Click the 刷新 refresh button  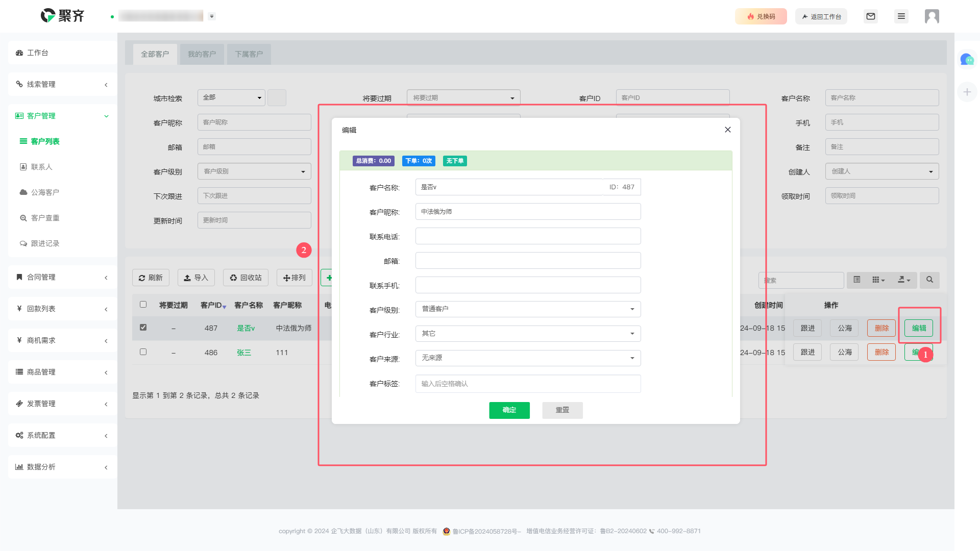[151, 278]
